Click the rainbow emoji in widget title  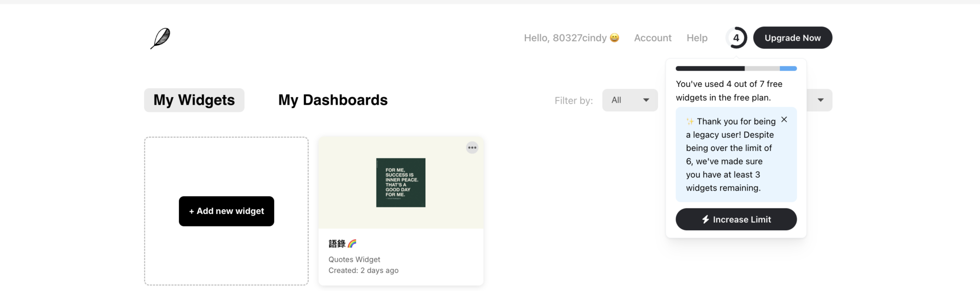[352, 244]
